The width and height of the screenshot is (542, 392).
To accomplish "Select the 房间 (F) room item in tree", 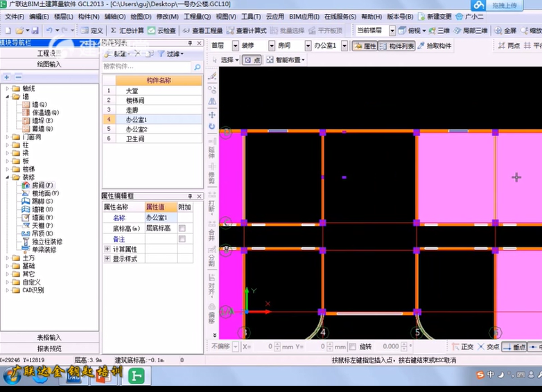I will [42, 186].
